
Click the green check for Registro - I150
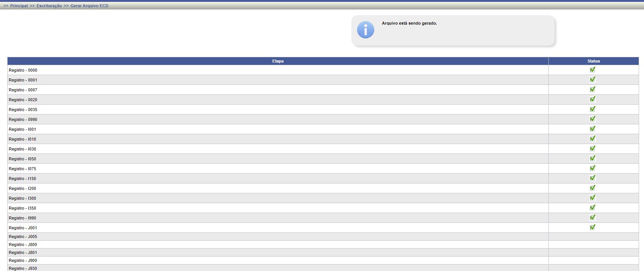click(x=592, y=178)
